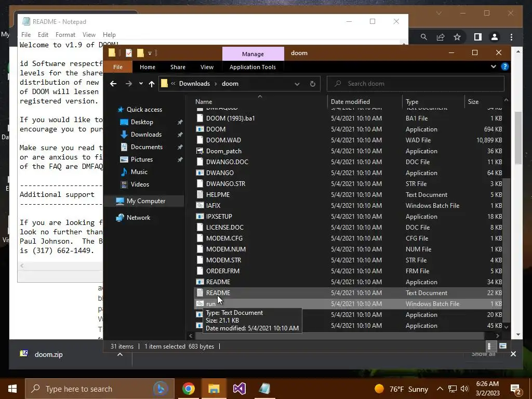Open Notepad Help menu
Screen dimensions: 532x399
[x=109, y=35]
